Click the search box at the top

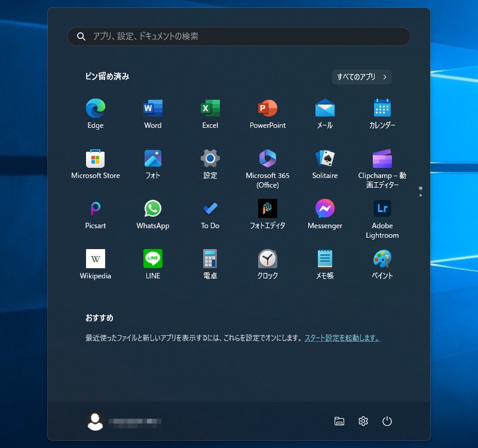point(239,36)
